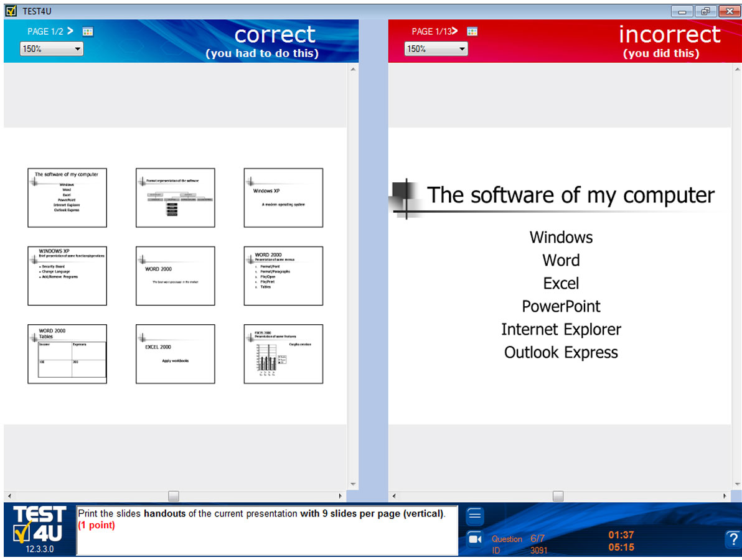Open page overview grid in incorrect panel

click(472, 32)
